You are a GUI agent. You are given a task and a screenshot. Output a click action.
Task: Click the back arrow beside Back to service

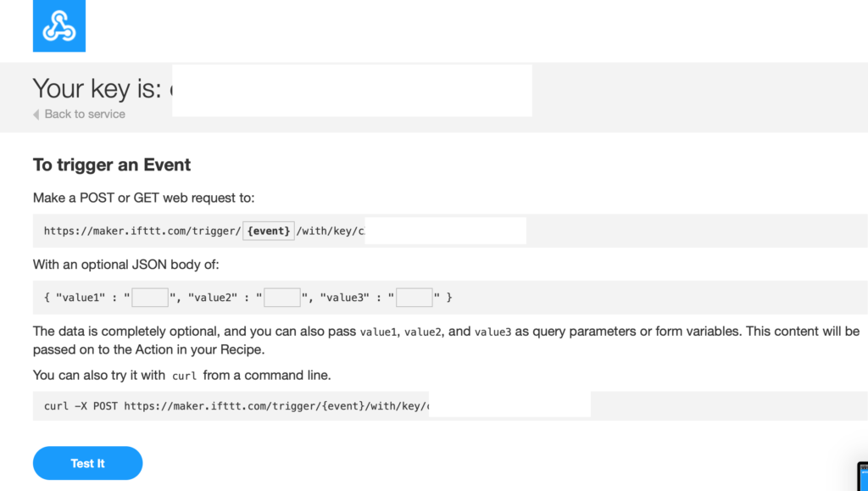[x=36, y=114]
